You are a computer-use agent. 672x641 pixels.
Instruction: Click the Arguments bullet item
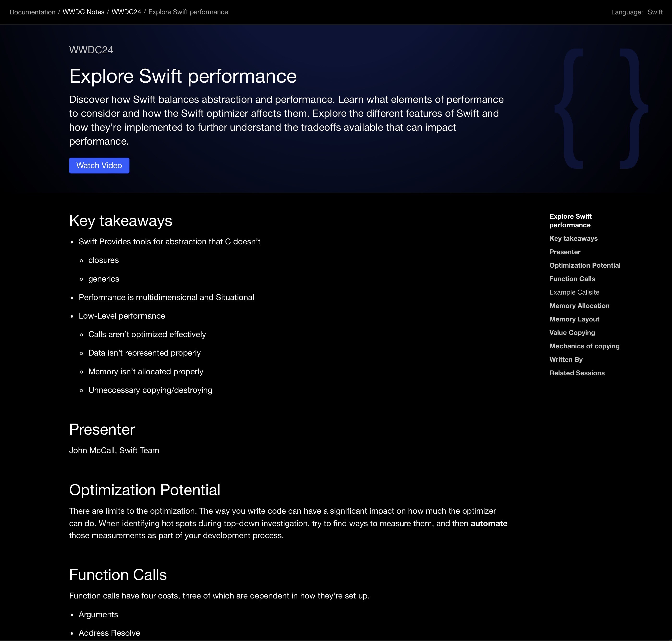[x=98, y=615]
